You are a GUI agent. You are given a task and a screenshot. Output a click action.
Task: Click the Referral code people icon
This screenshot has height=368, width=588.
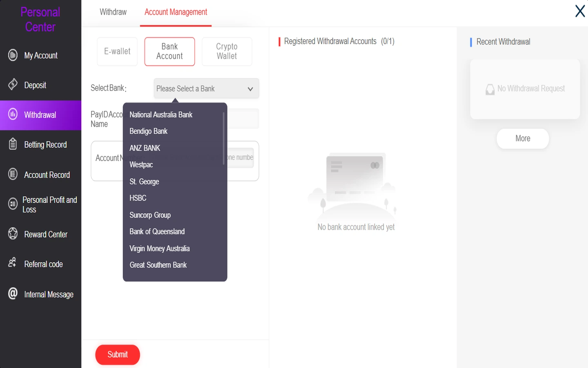pos(12,263)
